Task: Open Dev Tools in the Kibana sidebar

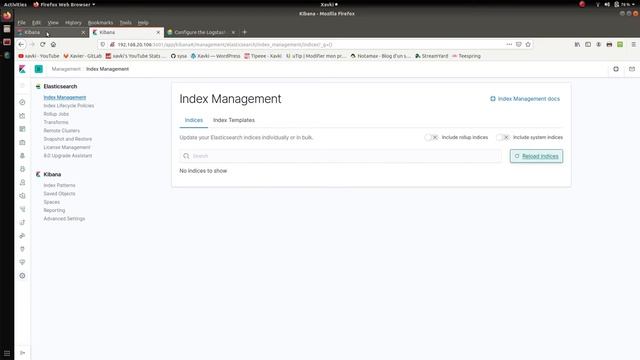Action: 22,249
